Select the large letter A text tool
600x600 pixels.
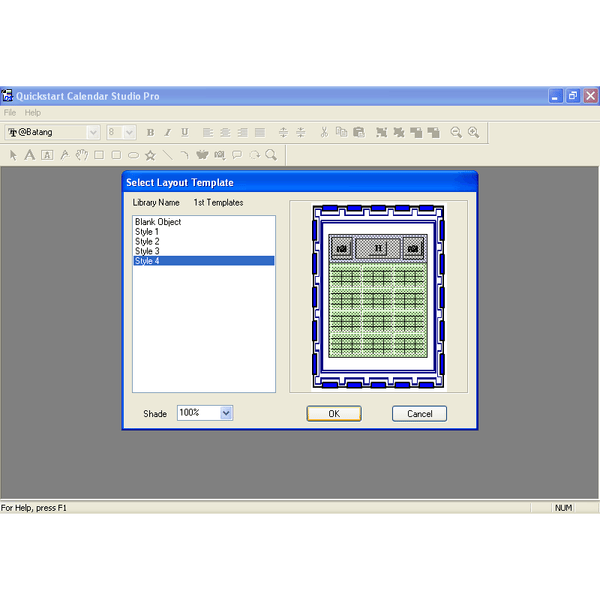click(x=30, y=155)
